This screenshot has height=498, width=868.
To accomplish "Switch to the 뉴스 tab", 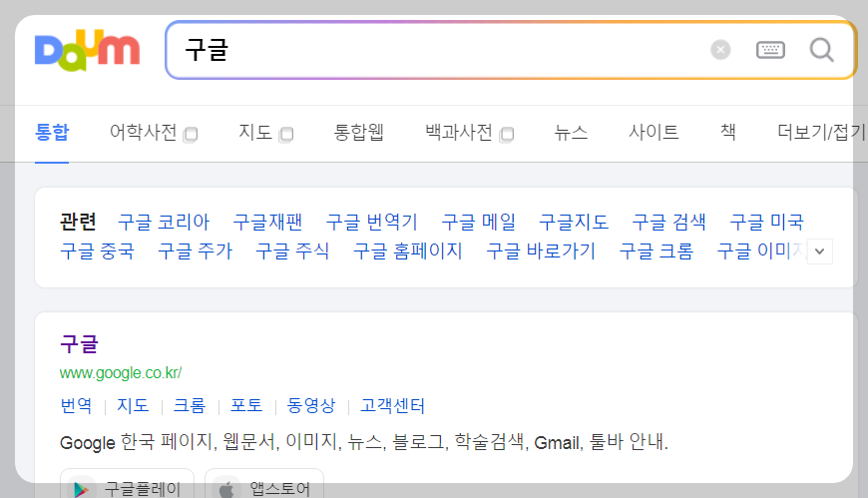I will click(571, 133).
